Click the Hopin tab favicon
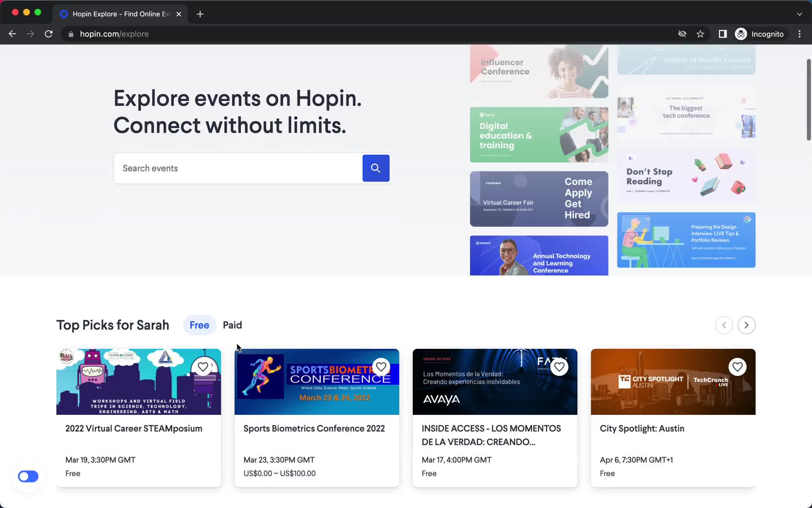Viewport: 812px width, 508px height. 64,14
